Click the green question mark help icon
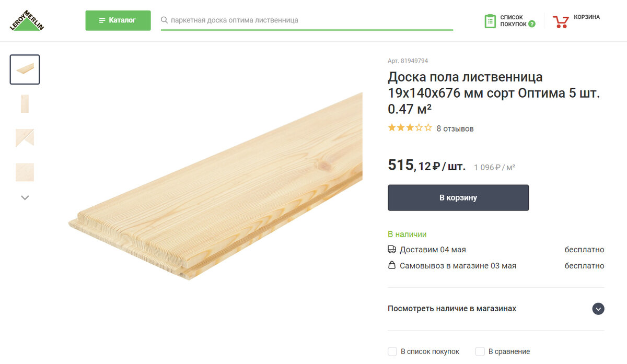Screen dimensions: 627x364 pos(532,24)
